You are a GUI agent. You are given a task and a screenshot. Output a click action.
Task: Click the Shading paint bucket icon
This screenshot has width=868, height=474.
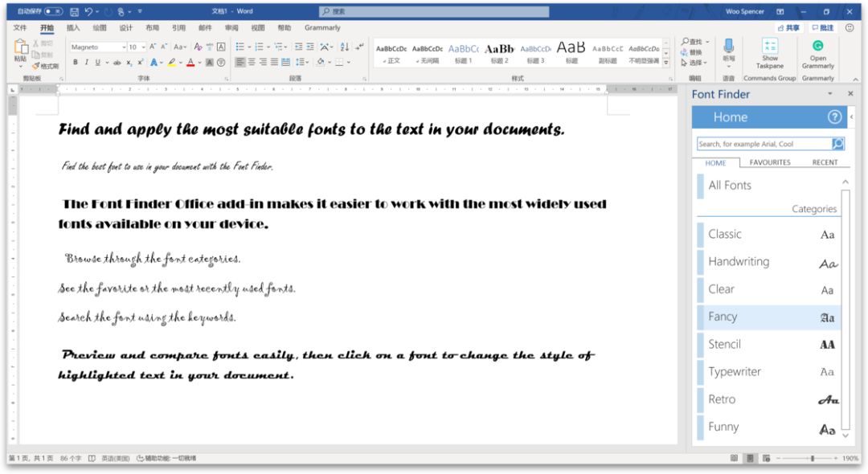click(321, 63)
